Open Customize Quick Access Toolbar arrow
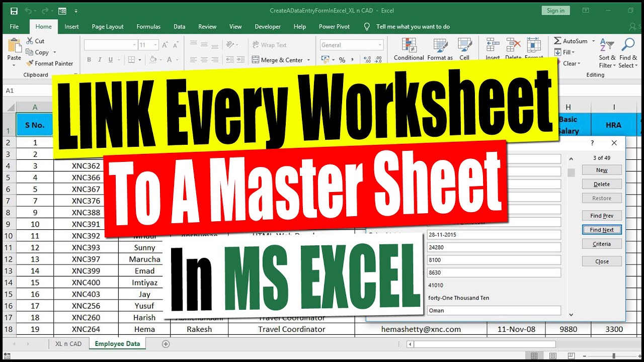Viewport: 644px width, 362px height. pos(76,11)
